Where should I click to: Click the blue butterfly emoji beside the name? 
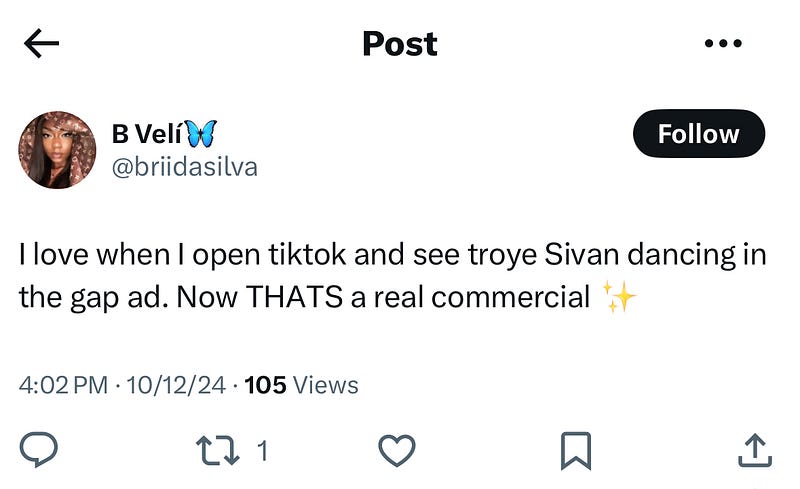[x=199, y=134]
